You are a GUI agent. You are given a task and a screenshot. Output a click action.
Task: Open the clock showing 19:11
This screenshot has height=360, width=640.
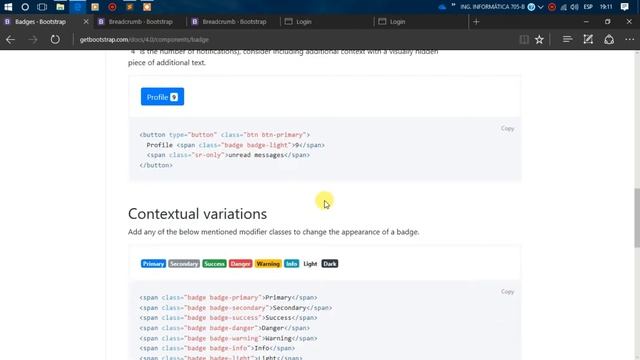(x=606, y=7)
